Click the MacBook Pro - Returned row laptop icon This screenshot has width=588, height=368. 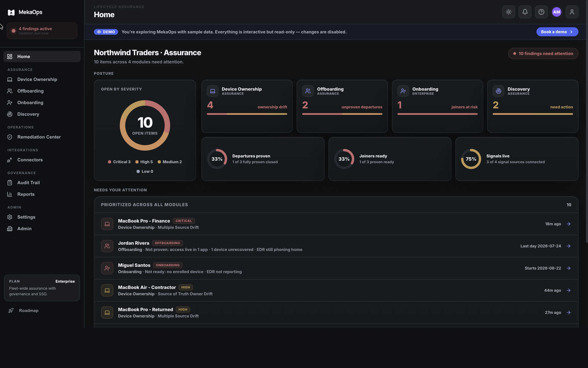[107, 312]
